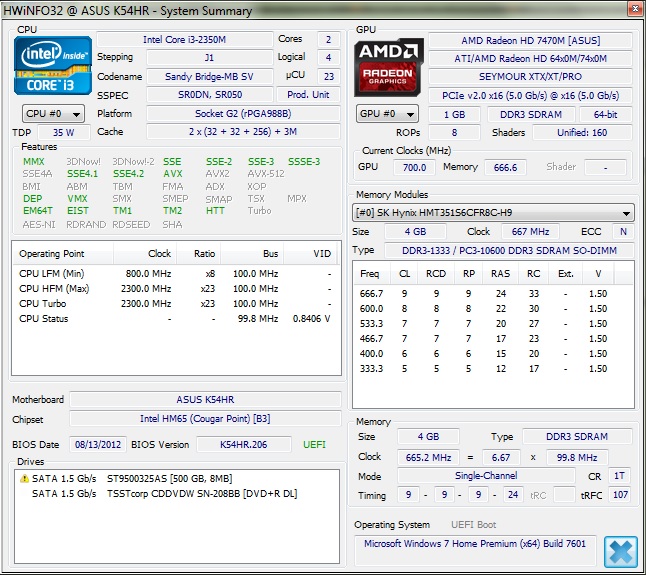Select the CPU HFM (Max) row
Viewport: 646px width, 575px height.
(x=175, y=289)
